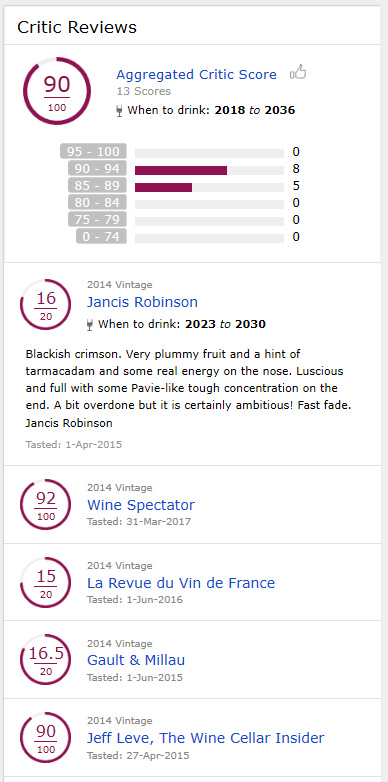Click Gault & Millau's 16.5/20 score circle
This screenshot has width=388, height=782.
pos(46,660)
